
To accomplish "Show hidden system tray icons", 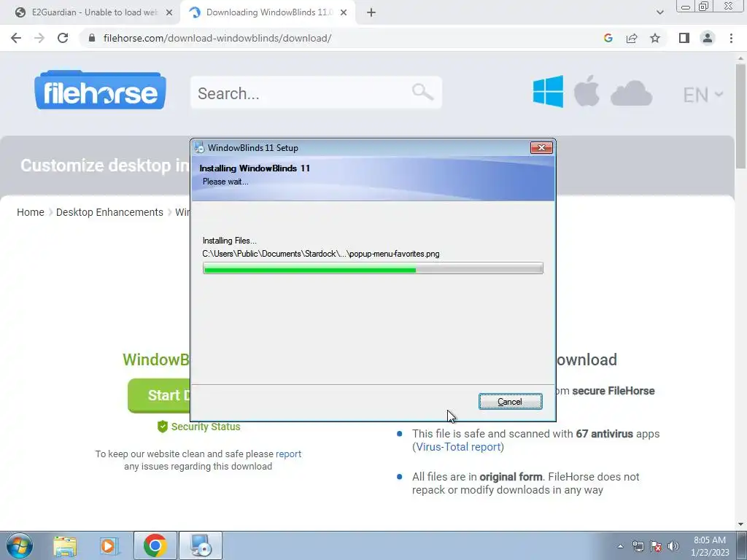I will point(620,546).
